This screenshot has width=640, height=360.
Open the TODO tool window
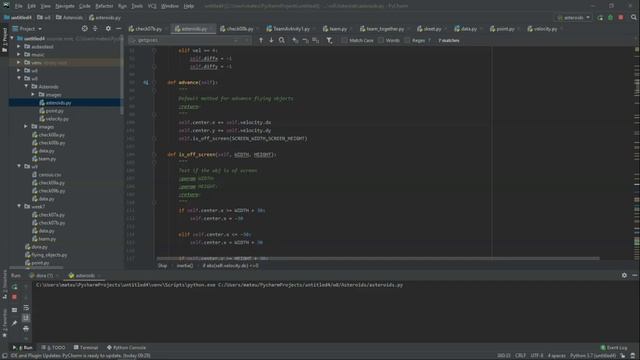pos(53,348)
